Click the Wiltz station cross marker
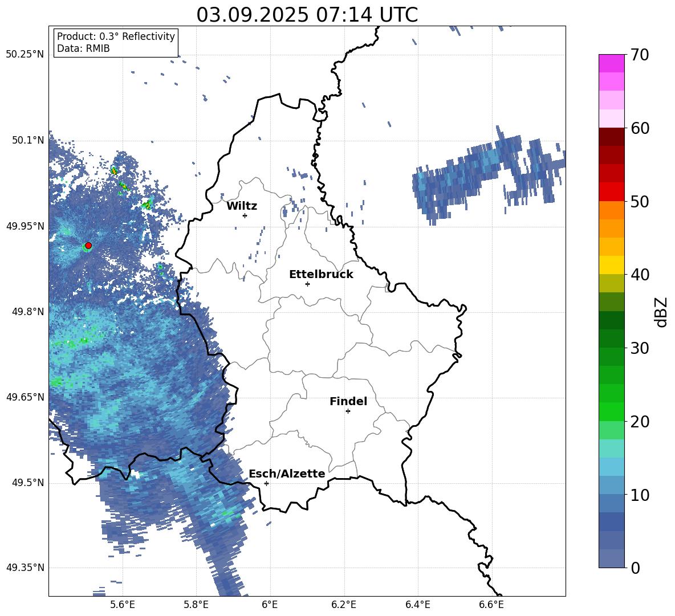Viewport: 675px width, 616px height. click(245, 215)
